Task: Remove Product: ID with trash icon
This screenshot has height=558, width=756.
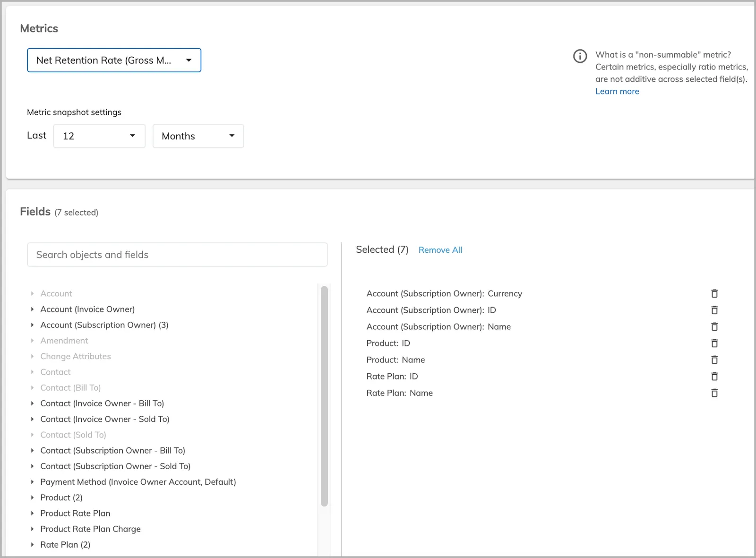Action: 714,343
